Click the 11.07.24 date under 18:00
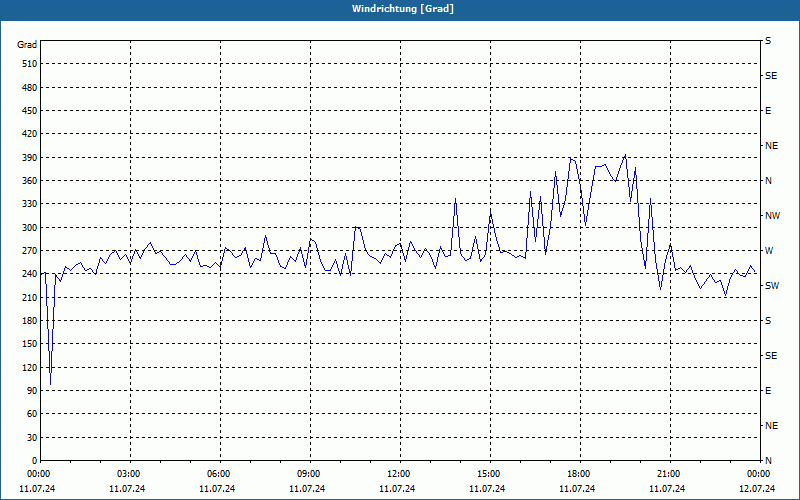Screen dimensions: 800x500 (577, 489)
